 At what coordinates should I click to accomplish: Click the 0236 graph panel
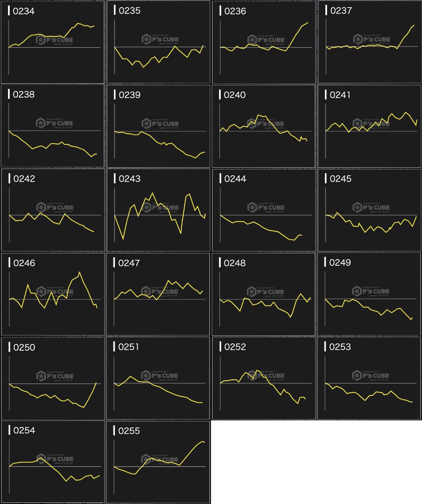[x=264, y=42]
